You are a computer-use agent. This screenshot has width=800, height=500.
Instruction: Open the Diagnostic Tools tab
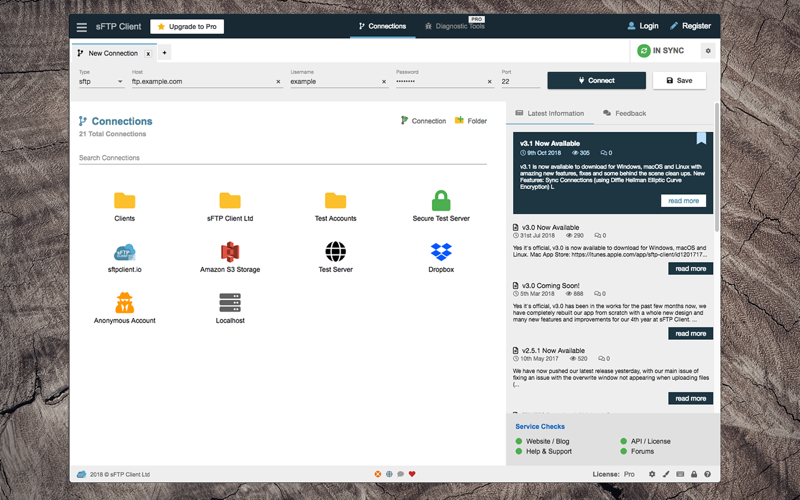coord(455,26)
